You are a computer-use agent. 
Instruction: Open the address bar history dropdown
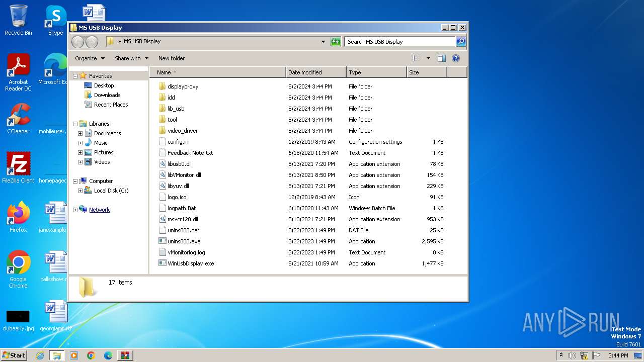coord(323,42)
